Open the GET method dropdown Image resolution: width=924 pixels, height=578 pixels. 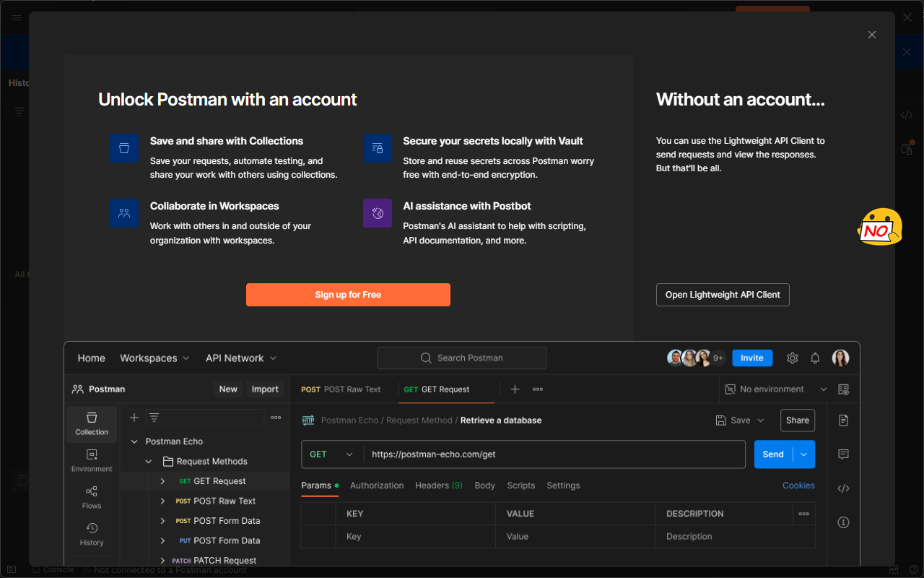point(332,454)
